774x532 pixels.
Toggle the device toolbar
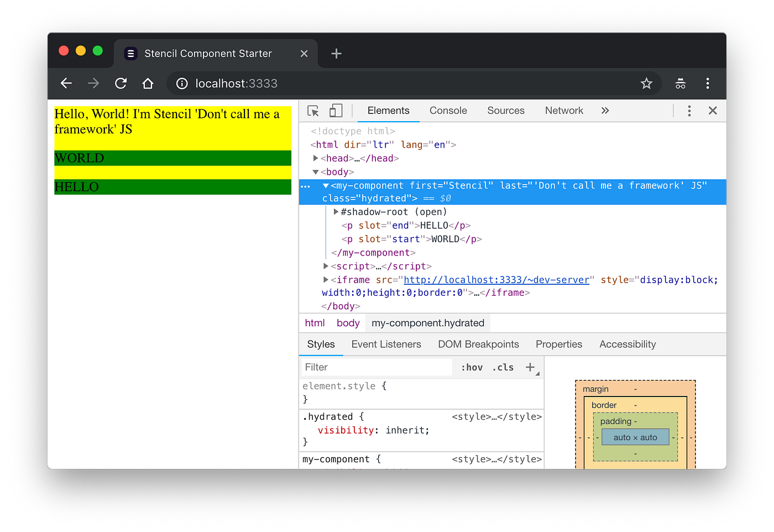point(336,111)
